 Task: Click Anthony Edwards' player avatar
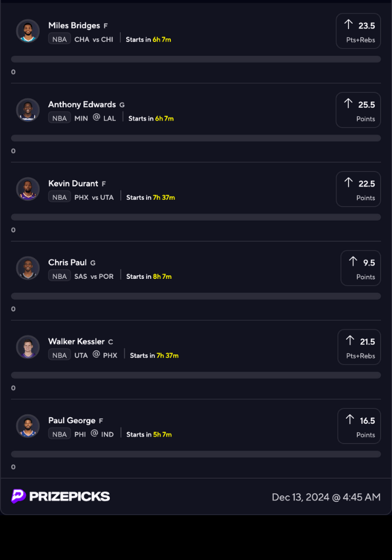pyautogui.click(x=28, y=110)
